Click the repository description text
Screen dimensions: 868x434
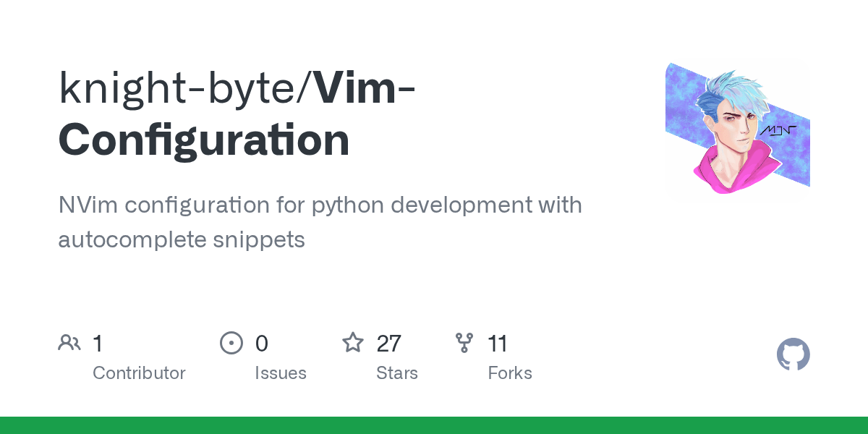[x=320, y=221]
